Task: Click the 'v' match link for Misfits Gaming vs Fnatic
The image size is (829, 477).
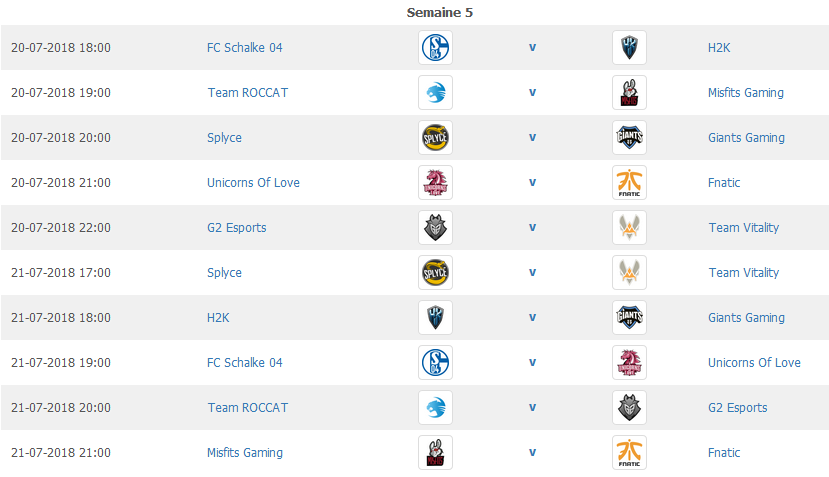Action: [x=532, y=452]
